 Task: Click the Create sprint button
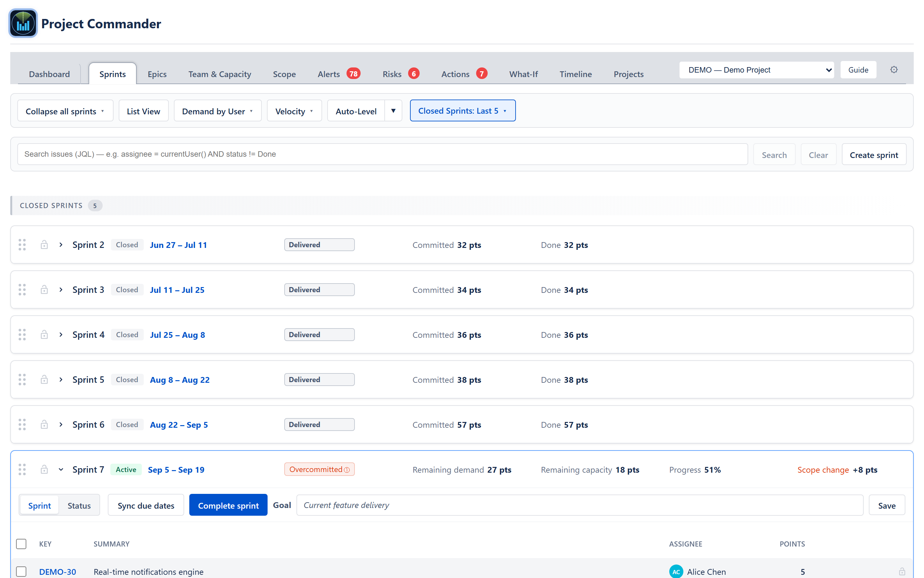[874, 154]
